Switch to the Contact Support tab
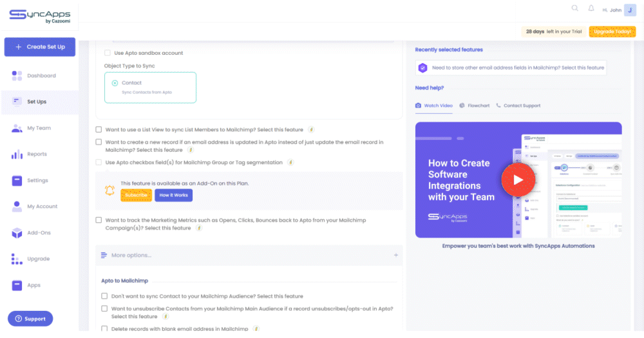 518,106
